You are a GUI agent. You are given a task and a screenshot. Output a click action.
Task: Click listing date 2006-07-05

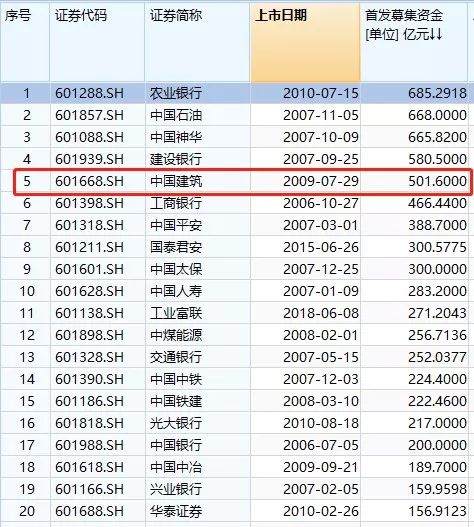tap(321, 445)
